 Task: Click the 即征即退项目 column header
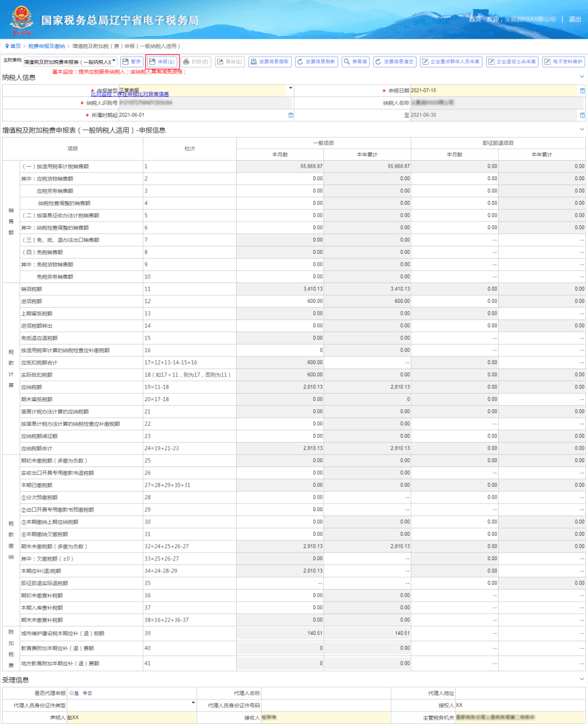point(498,143)
